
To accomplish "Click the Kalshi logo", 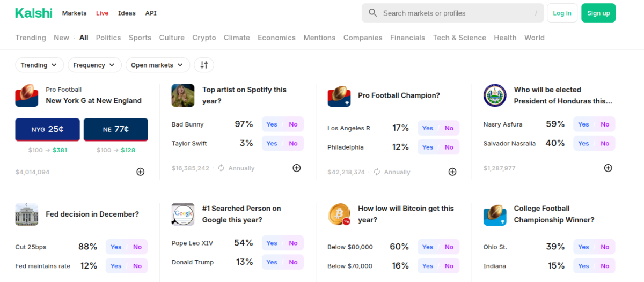I will tap(34, 13).
